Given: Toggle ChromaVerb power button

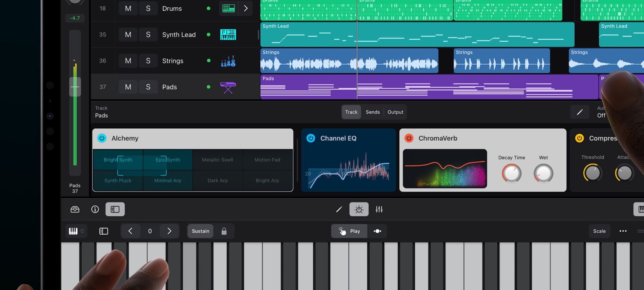Looking at the screenshot, I should pos(409,138).
